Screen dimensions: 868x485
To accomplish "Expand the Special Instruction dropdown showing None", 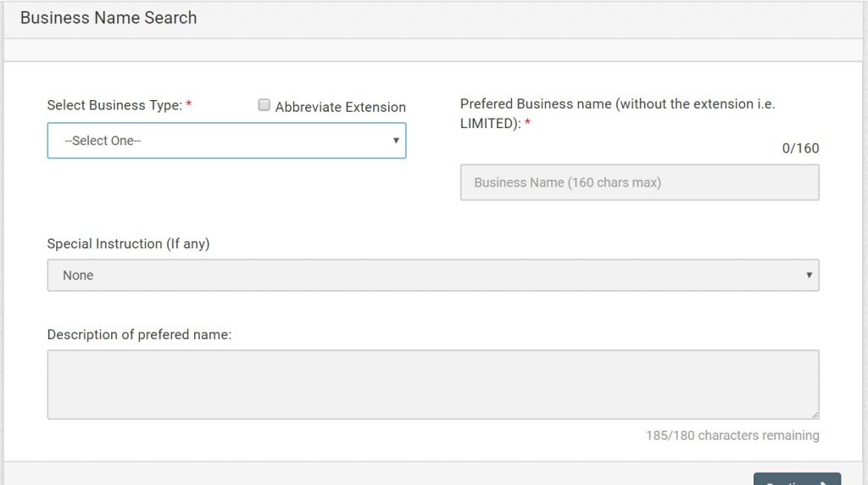I will [432, 276].
